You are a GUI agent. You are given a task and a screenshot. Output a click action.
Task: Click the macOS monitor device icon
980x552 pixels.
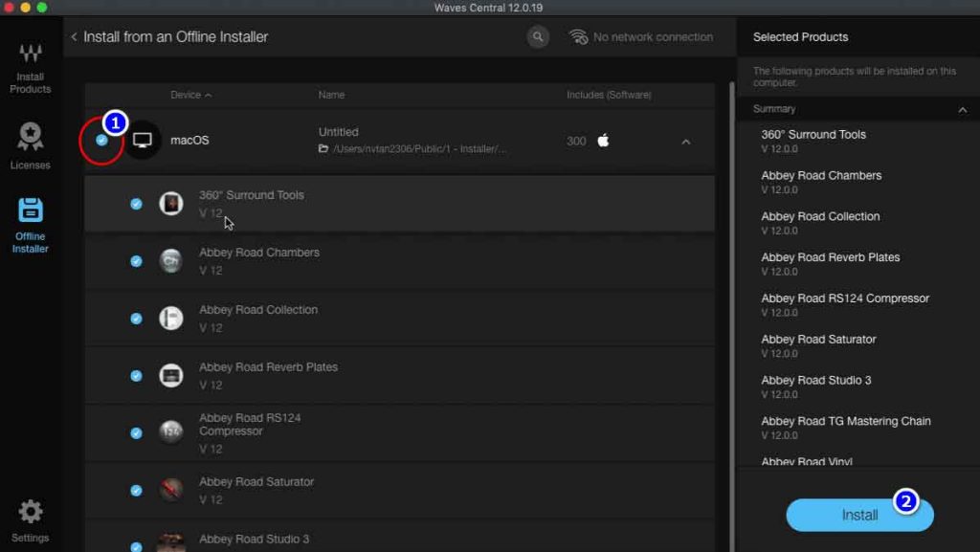point(143,141)
